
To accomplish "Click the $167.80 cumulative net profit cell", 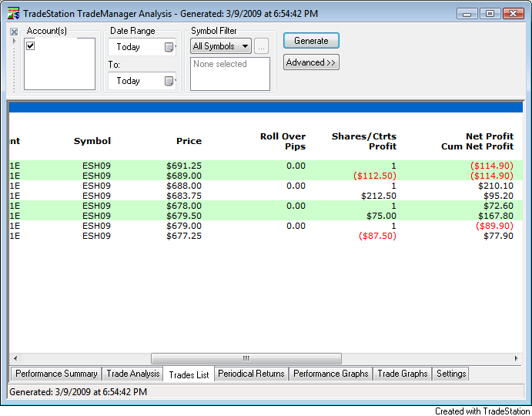I will (496, 216).
